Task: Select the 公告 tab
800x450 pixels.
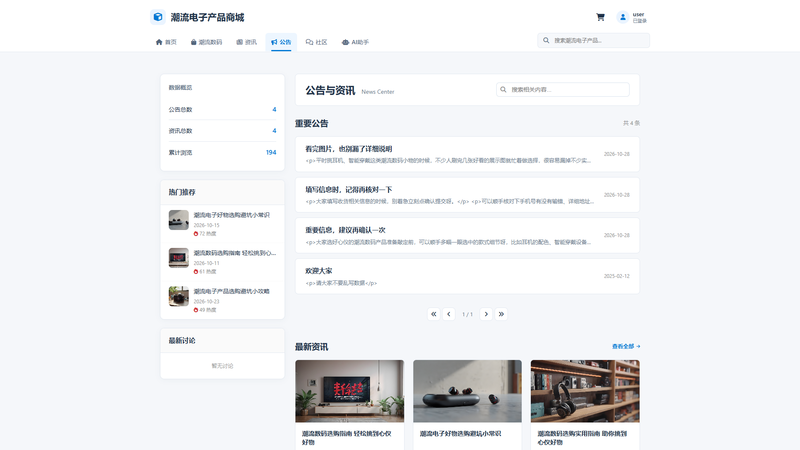Action: (281, 42)
